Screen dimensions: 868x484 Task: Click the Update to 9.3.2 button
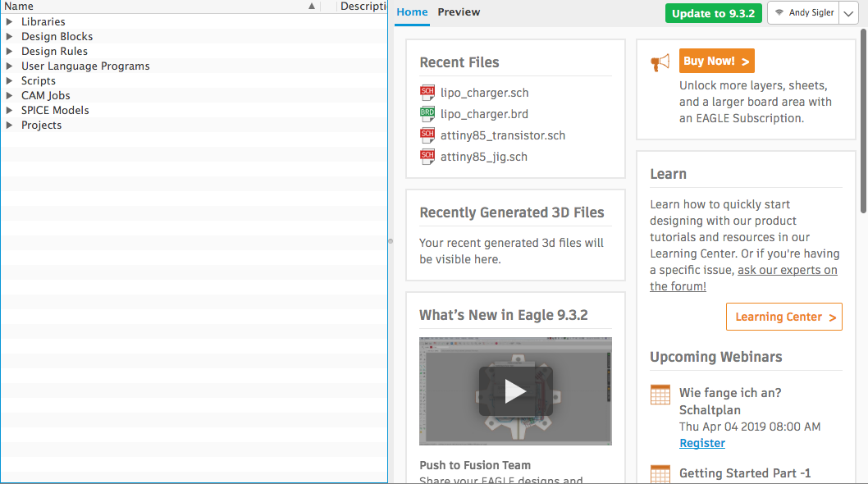[x=713, y=13]
